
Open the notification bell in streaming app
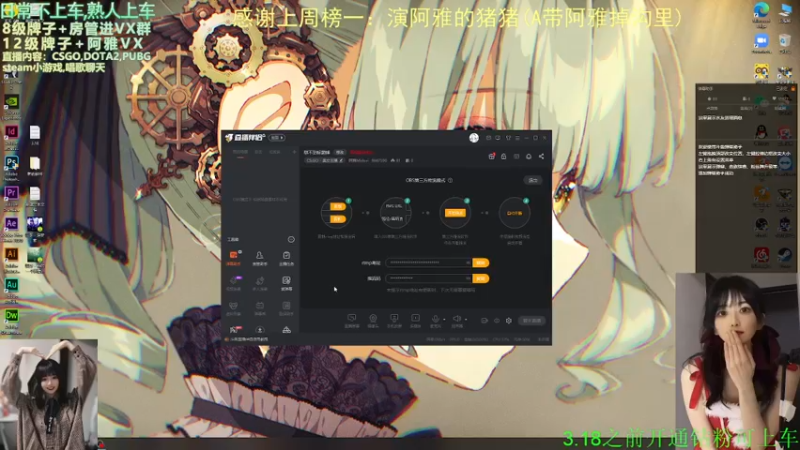tap(529, 156)
